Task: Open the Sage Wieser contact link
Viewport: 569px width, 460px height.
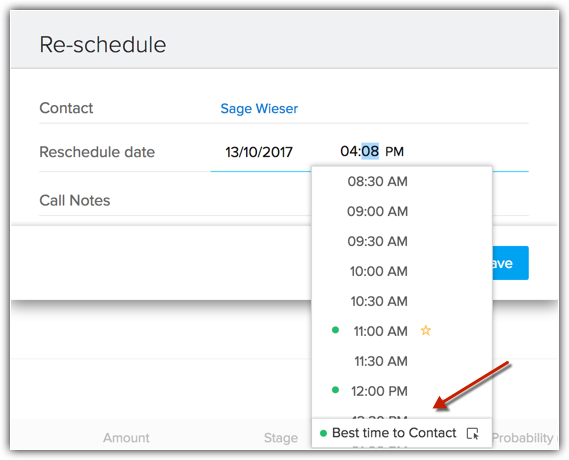Action: click(x=259, y=108)
